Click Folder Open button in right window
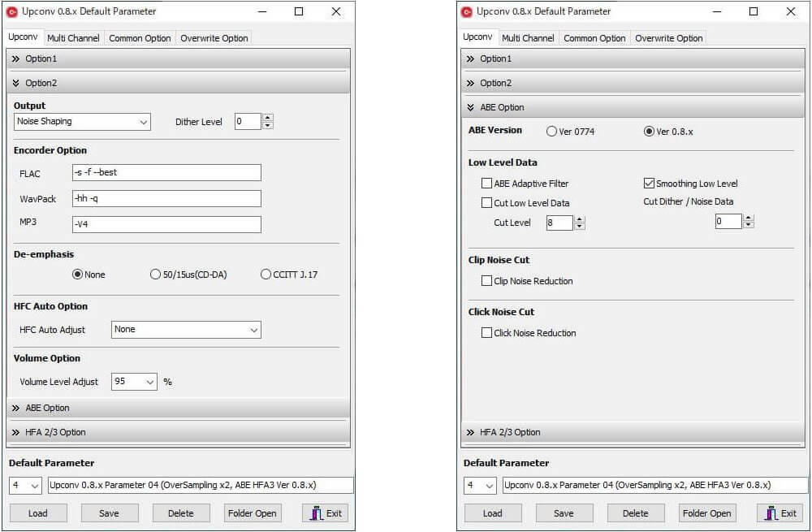This screenshot has width=812, height=532. click(707, 513)
